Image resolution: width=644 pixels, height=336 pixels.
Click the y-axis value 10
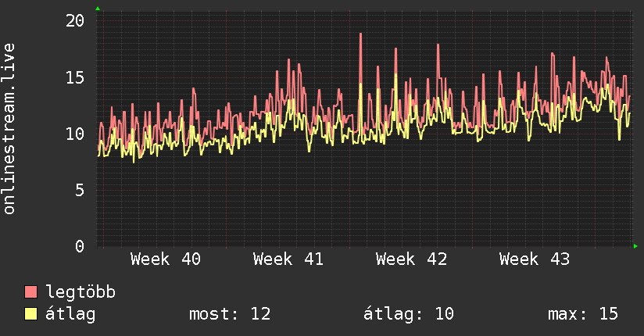(x=75, y=134)
